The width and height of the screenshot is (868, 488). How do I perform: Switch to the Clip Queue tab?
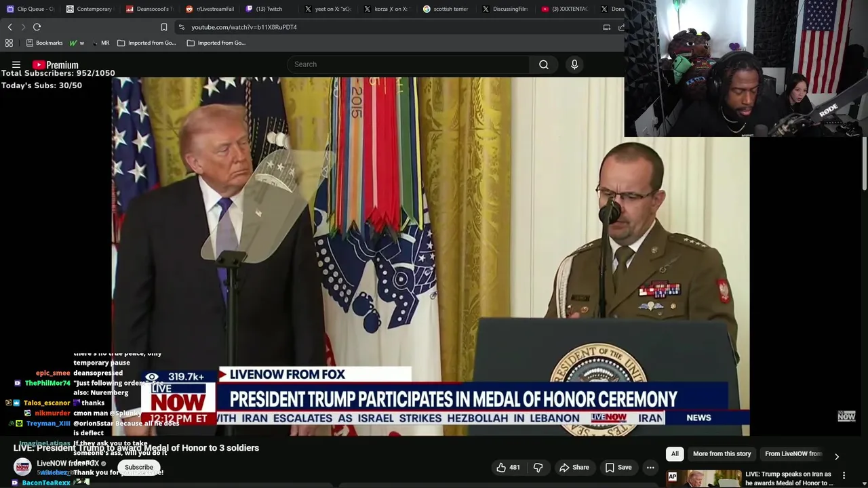(31, 9)
